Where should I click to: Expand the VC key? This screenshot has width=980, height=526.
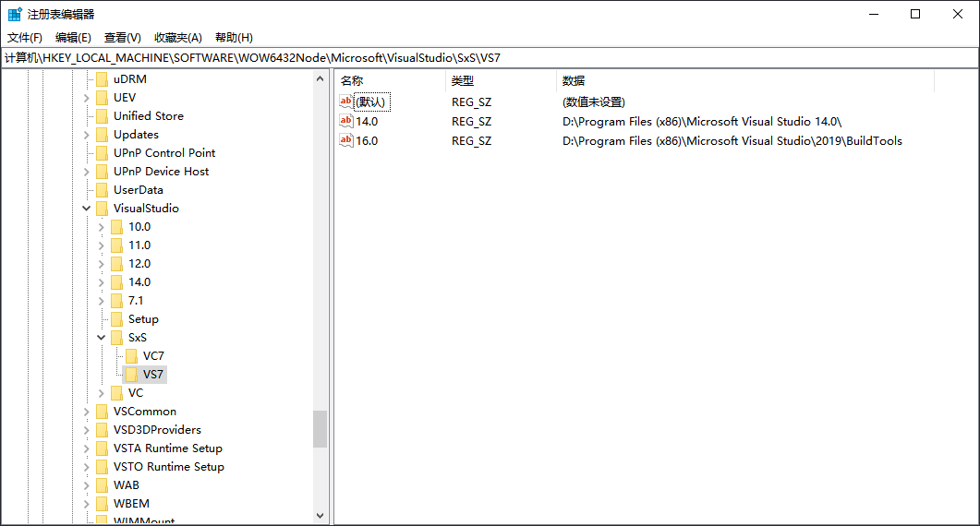tap(102, 393)
